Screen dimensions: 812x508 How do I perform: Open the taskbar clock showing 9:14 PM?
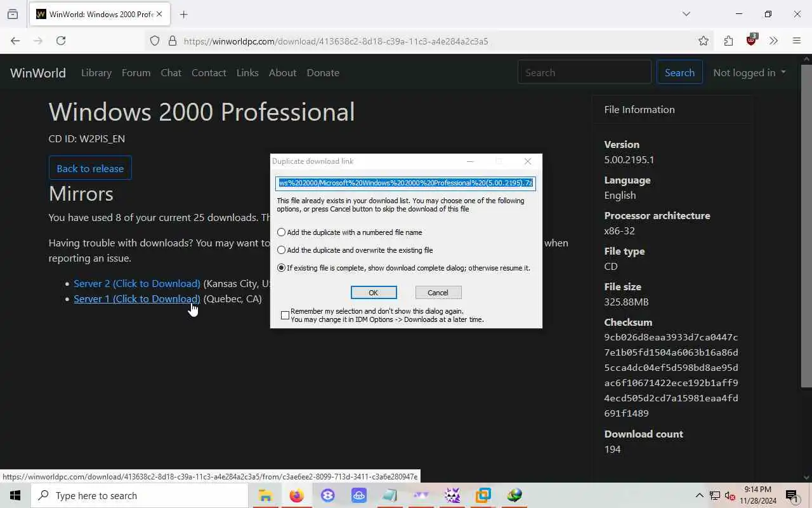tap(757, 495)
